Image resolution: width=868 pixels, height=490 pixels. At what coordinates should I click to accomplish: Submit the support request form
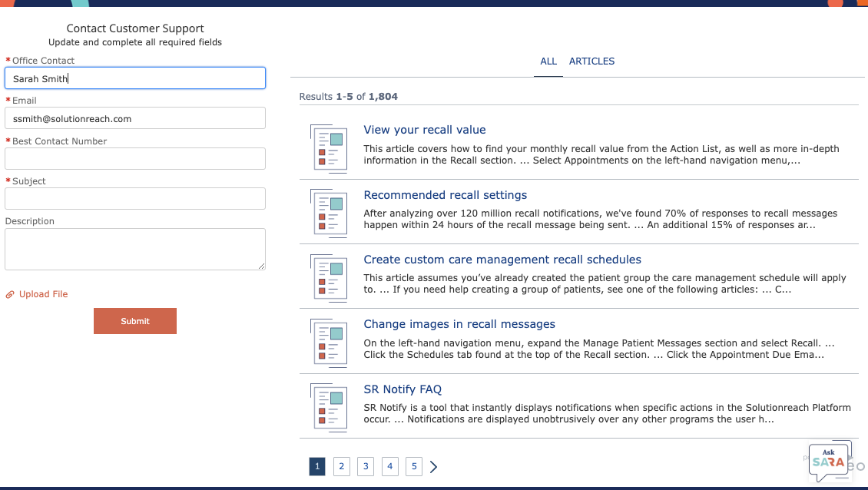[134, 321]
